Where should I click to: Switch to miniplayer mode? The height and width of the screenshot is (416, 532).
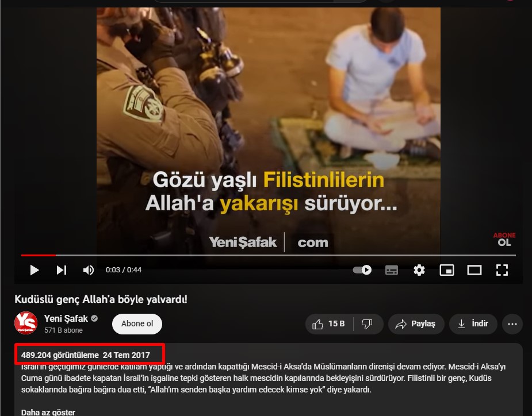tap(446, 270)
